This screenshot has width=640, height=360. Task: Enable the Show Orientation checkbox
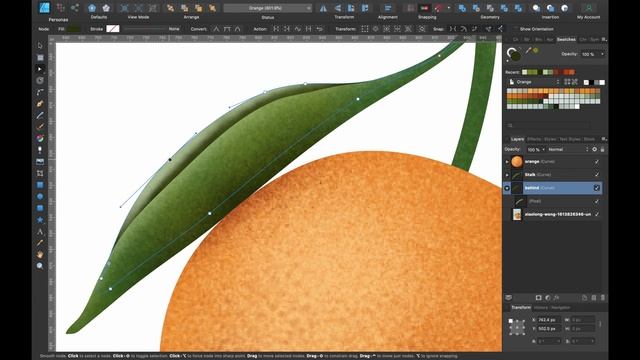515,29
